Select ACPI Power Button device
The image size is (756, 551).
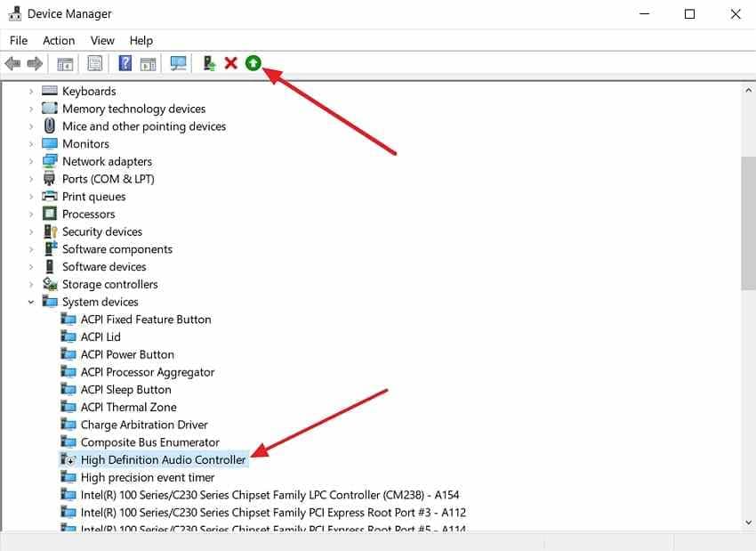[x=127, y=354]
